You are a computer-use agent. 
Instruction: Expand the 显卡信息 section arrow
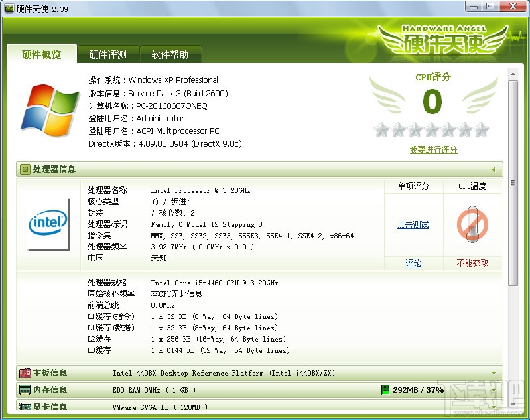(x=494, y=407)
